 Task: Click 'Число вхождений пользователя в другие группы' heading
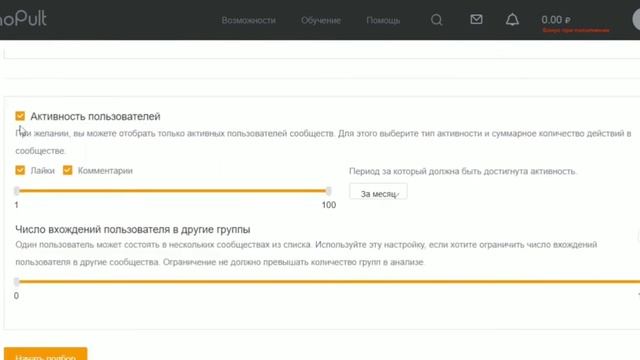pos(133,229)
